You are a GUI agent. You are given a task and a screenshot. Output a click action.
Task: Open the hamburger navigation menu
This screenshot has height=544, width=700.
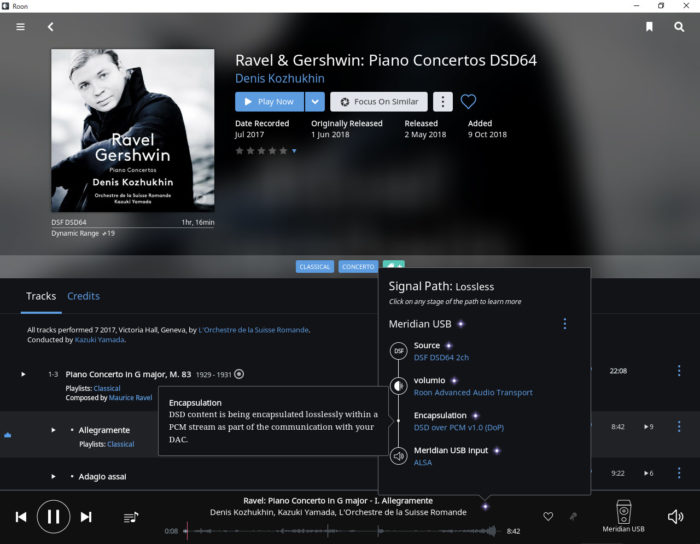coord(20,27)
